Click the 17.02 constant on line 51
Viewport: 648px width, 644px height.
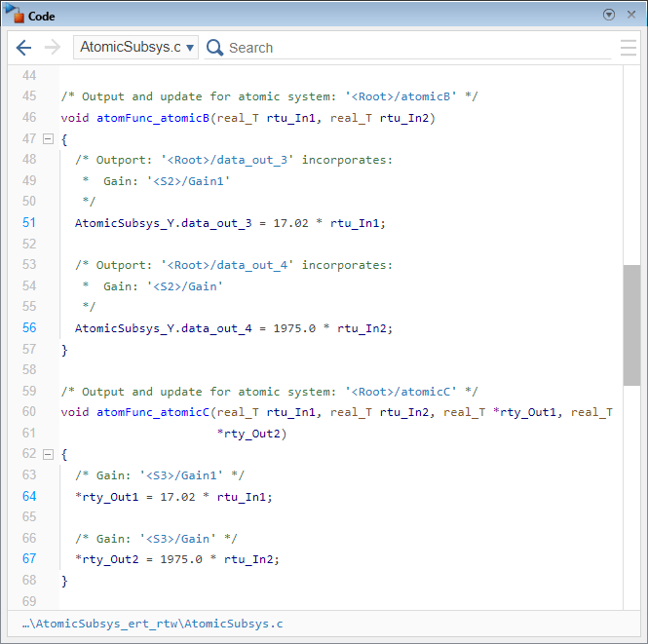point(290,223)
